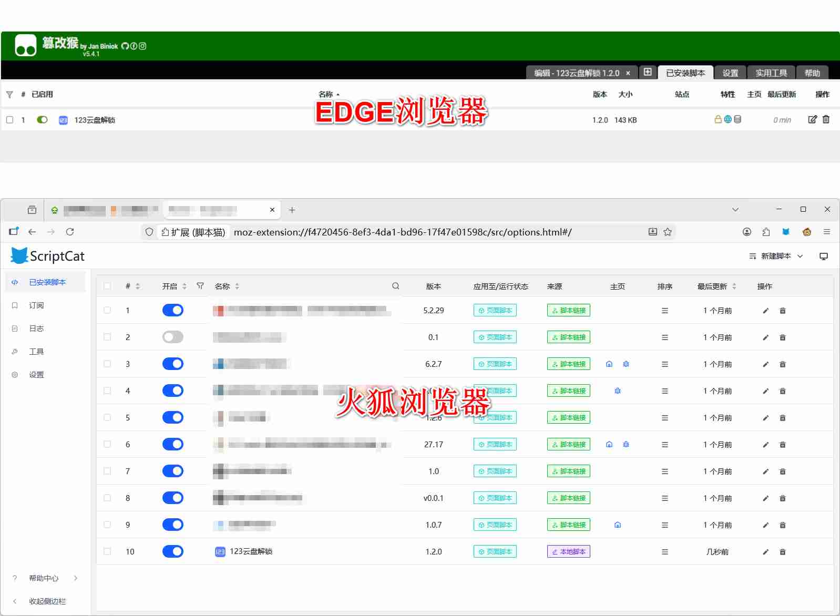This screenshot has width=840, height=616.
Task: Close the 编辑 - 123云盘解锁 1.2.0 tab
Action: click(628, 73)
